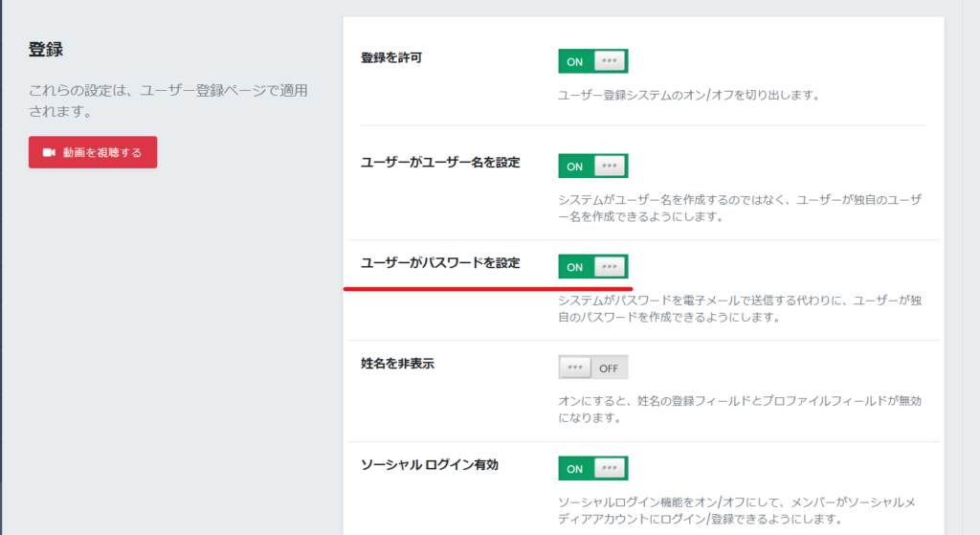Screen dimensions: 980x535
Task: Click the 登録 section heading
Action: pyautogui.click(x=46, y=50)
